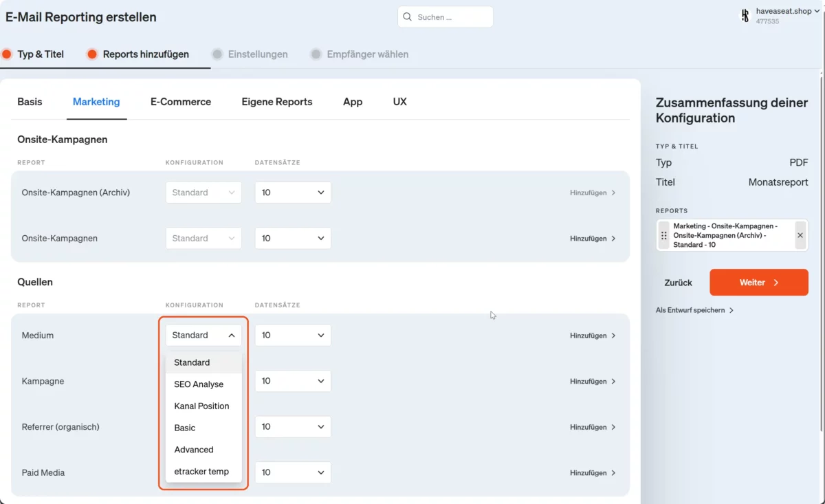Click the chevron beside Als Entwurf speichern
The height and width of the screenshot is (504, 825).
click(731, 310)
